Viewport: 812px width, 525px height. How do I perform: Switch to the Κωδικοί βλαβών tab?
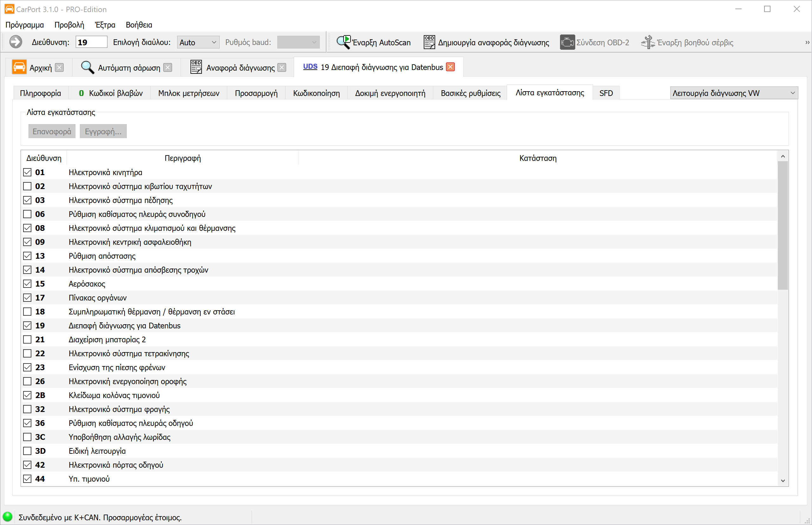[111, 93]
